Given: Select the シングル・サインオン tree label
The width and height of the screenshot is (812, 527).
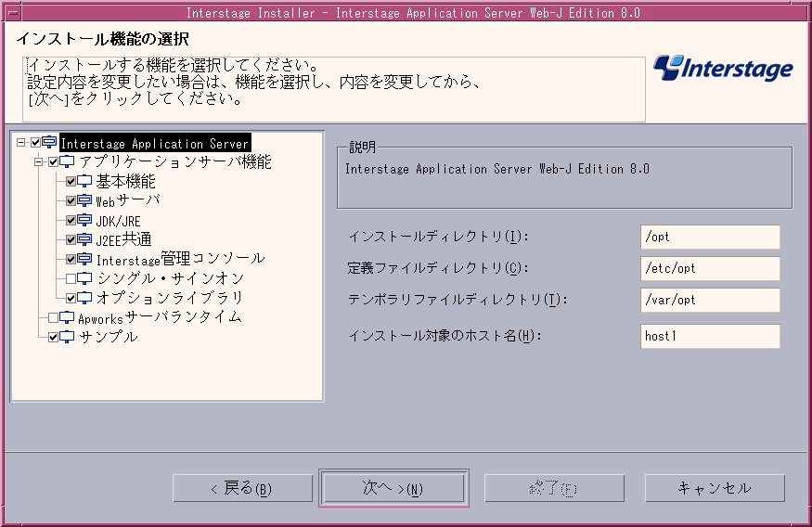Looking at the screenshot, I should [171, 278].
